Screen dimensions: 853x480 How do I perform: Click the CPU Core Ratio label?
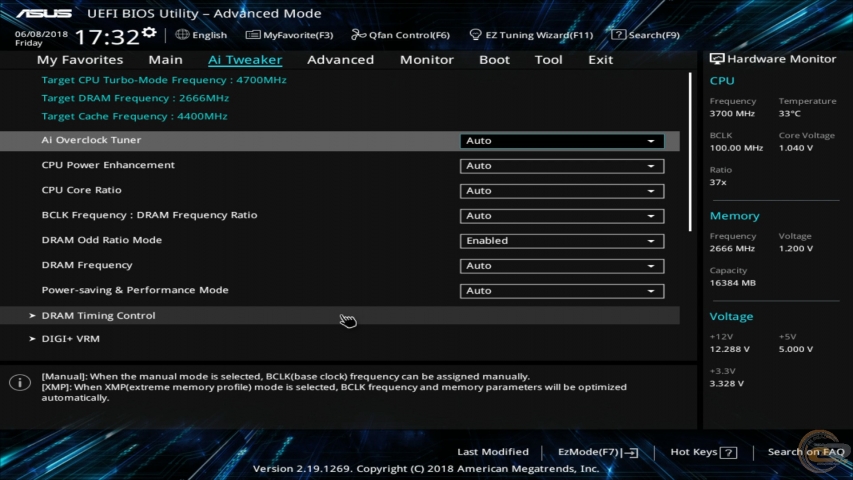tap(82, 190)
